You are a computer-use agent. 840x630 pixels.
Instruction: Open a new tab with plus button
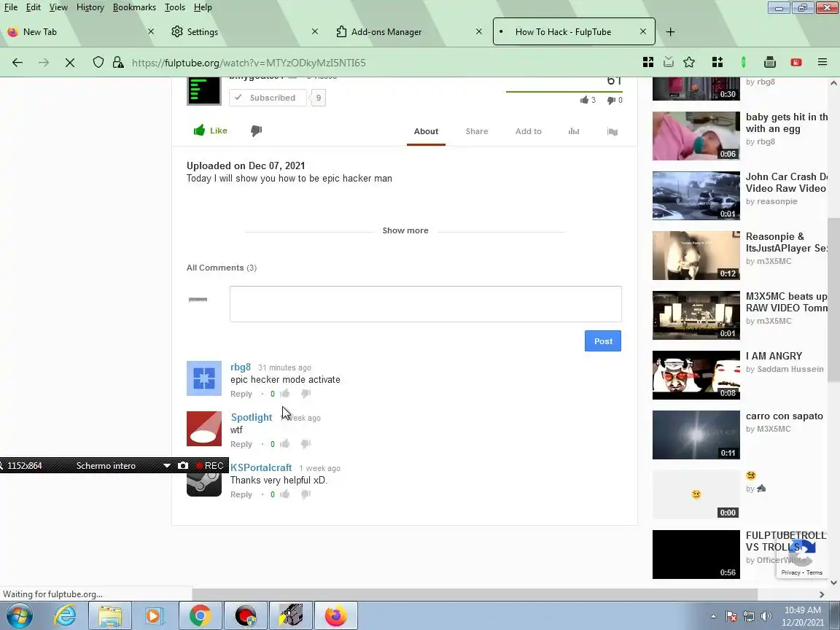(x=670, y=31)
